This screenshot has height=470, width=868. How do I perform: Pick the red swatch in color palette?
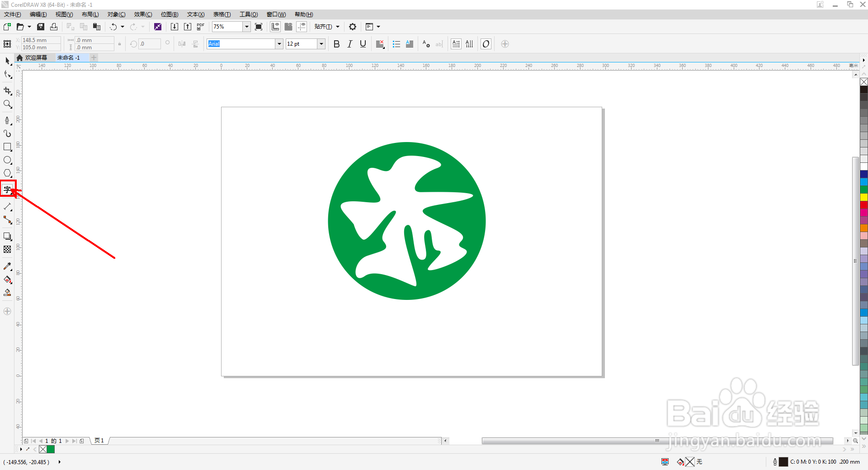coord(863,205)
